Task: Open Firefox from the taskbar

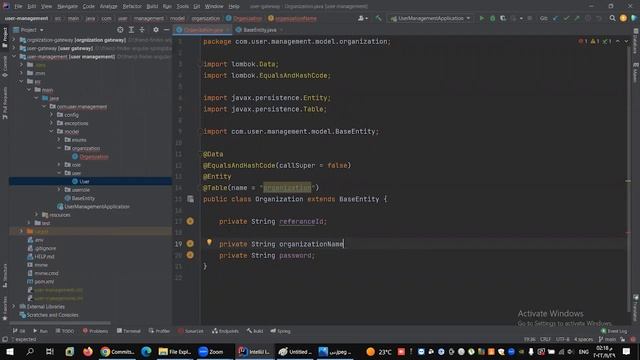Action: point(88,351)
